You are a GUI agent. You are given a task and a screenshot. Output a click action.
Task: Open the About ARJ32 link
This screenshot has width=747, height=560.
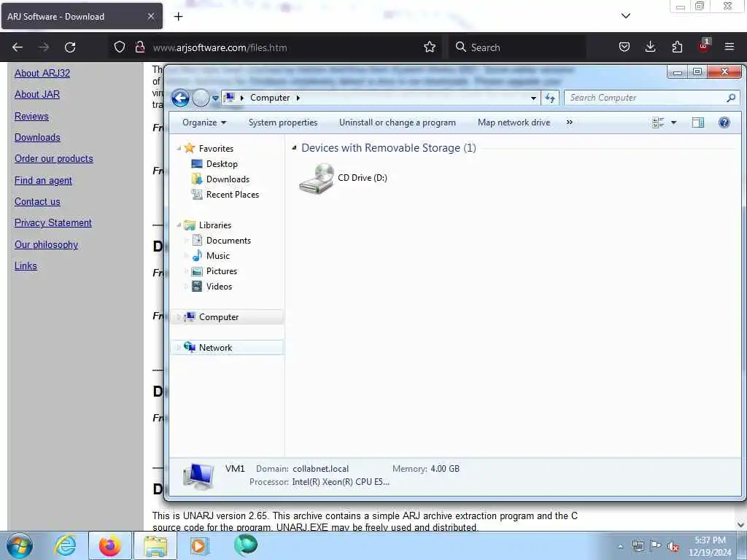[x=42, y=74]
